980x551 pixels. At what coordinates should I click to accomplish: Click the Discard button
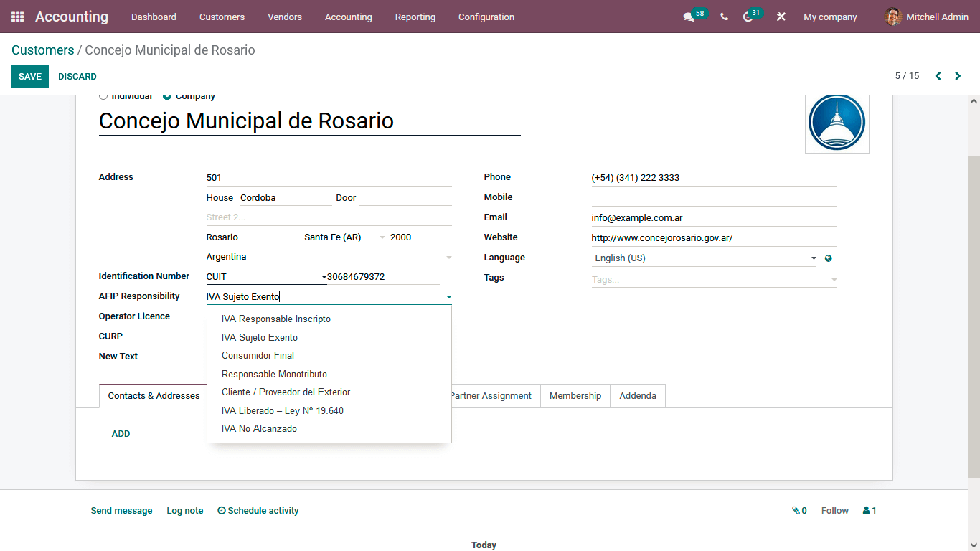click(x=77, y=76)
